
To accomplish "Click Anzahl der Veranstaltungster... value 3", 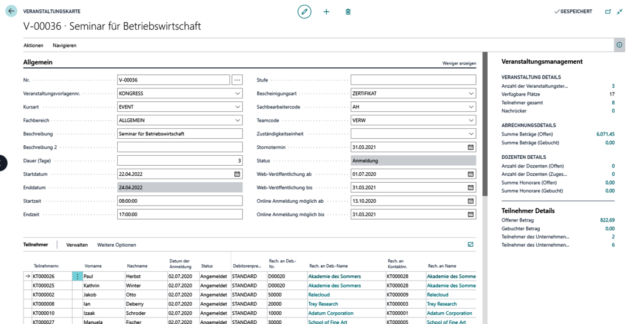I will coord(613,86).
